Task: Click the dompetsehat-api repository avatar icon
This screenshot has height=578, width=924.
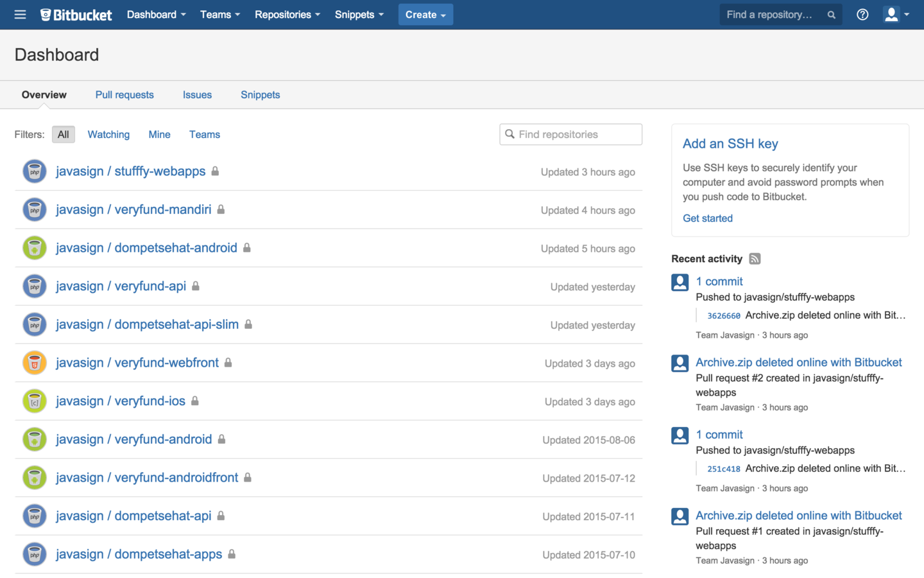Action: tap(35, 516)
